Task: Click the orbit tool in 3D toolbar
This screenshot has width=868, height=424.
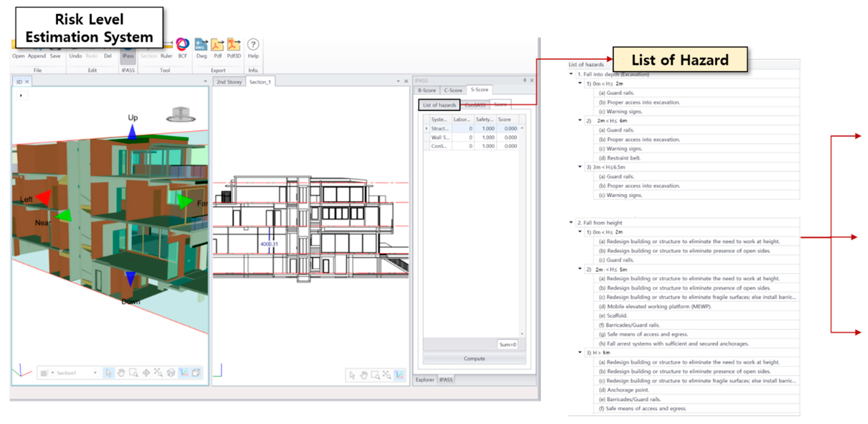Action: (146, 372)
